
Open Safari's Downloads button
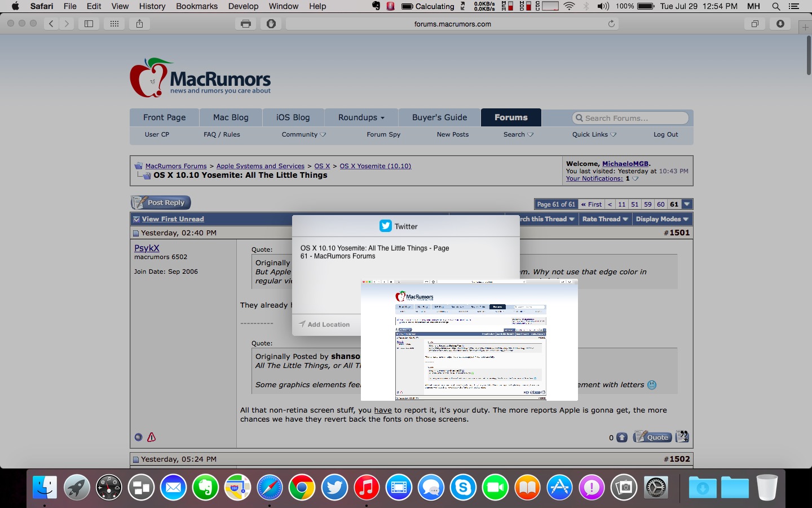tap(780, 24)
